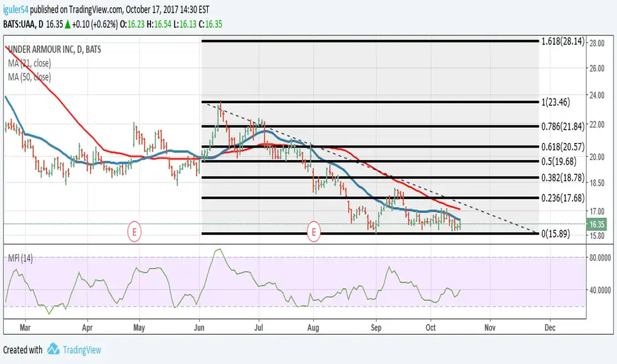This screenshot has height=364, width=617.
Task: Select the MA (50, close) indicator label
Action: (30, 77)
